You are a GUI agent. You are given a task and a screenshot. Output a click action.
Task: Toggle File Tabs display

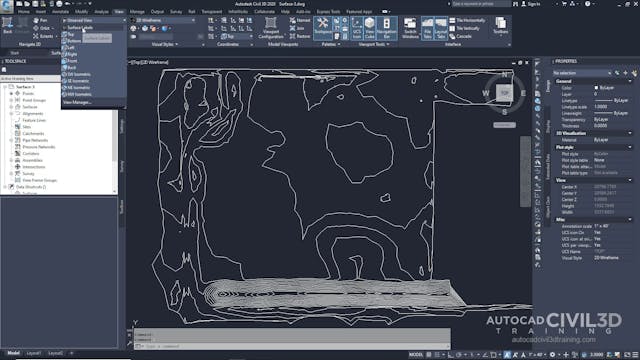427,28
